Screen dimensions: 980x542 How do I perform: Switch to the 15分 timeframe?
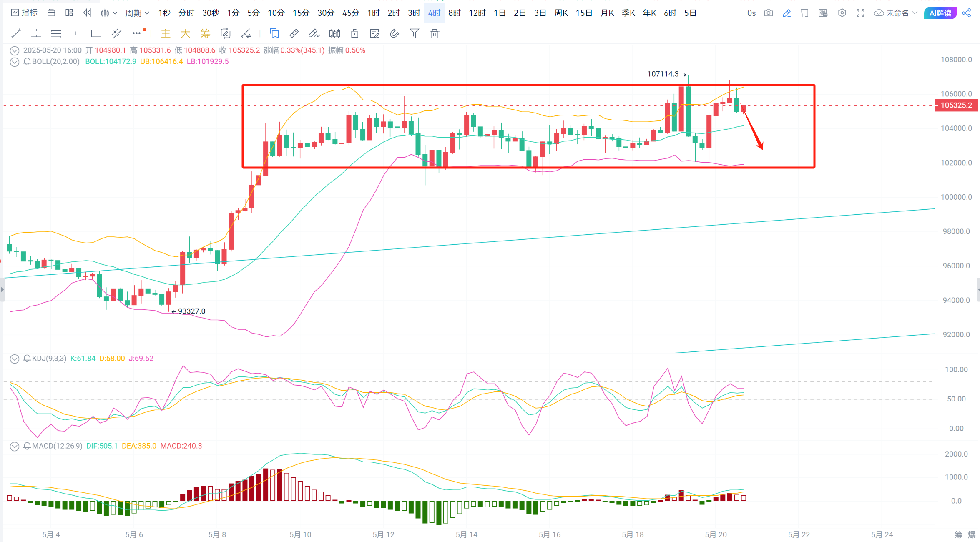point(301,13)
